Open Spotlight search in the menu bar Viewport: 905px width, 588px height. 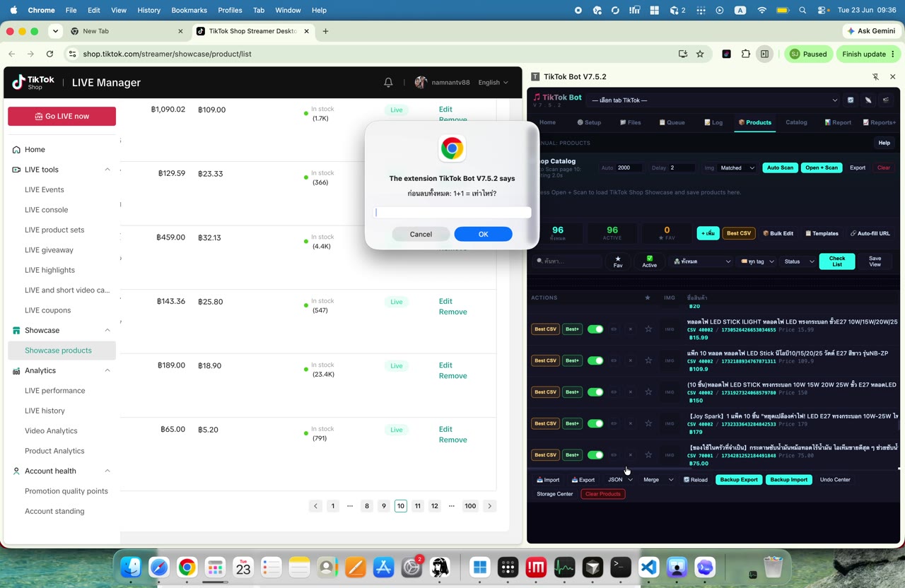tap(802, 11)
